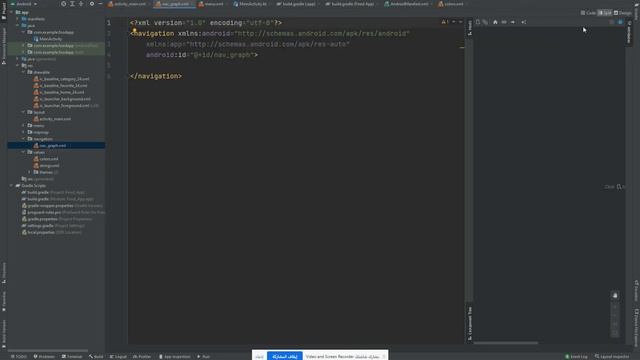
Task: Click the auto arrange icon in navigation editor
Action: pyautogui.click(x=524, y=22)
